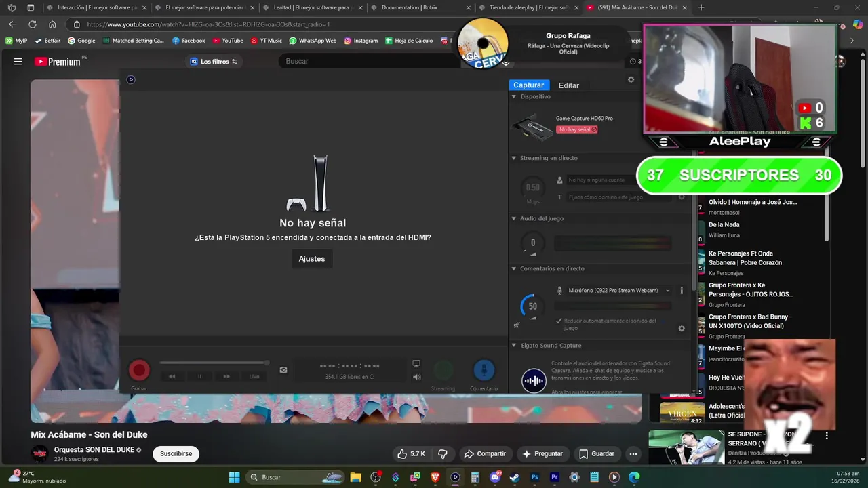The image size is (868, 488).
Task: Click the Elgato timeline scrub slider
Action: (x=214, y=363)
